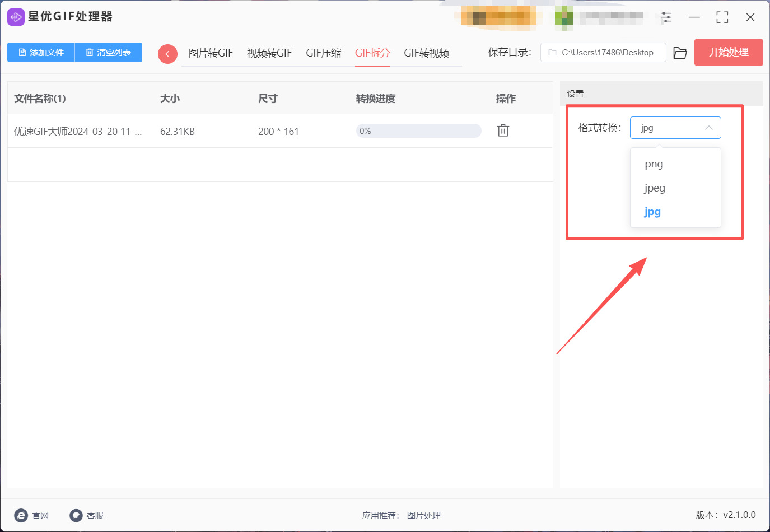Switch to the GIF拆分 tab
Screen dimensions: 770x532
372,53
